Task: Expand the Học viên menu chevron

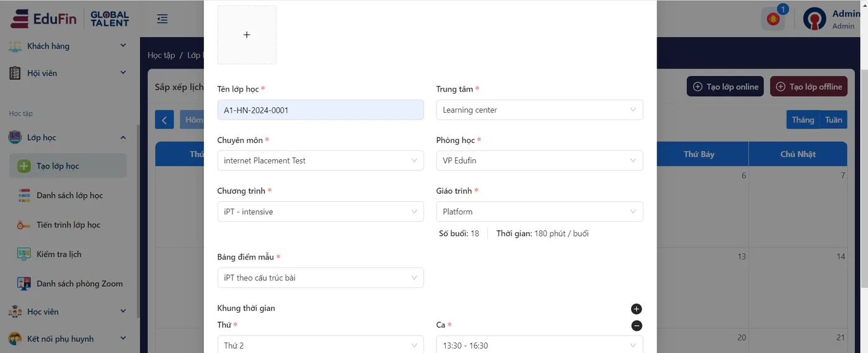Action: point(123,312)
